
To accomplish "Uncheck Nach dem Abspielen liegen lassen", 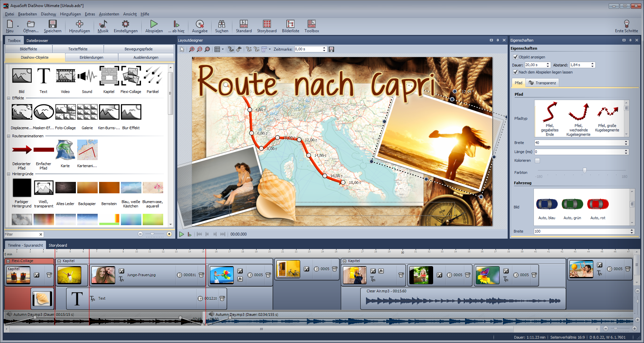I will [x=516, y=72].
